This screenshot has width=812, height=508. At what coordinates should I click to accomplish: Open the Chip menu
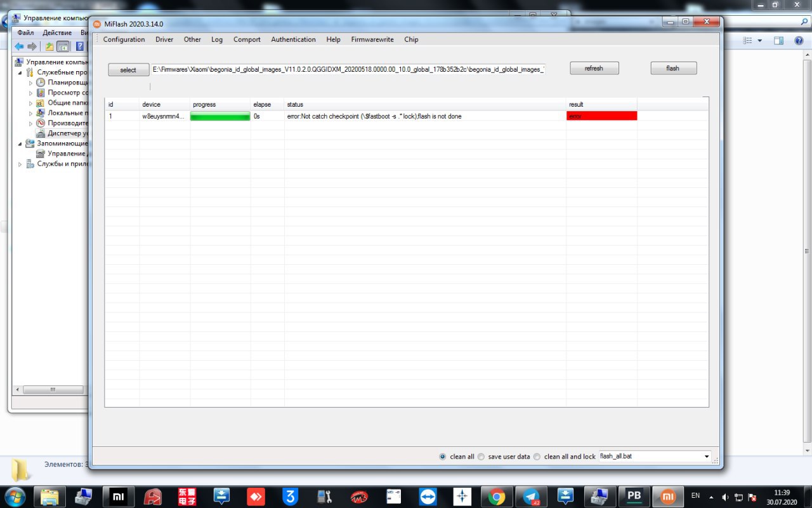pos(411,39)
